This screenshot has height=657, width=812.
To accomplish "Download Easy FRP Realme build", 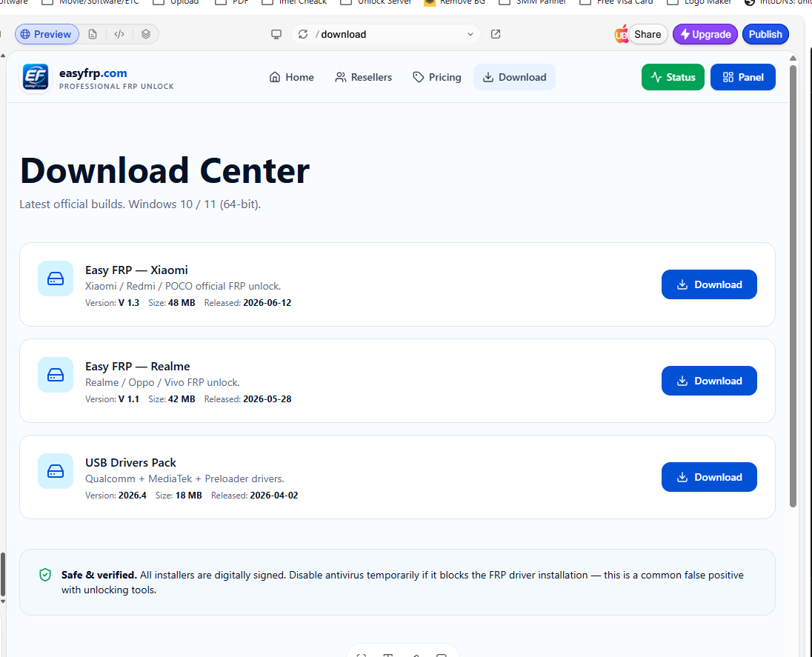I will (x=709, y=381).
